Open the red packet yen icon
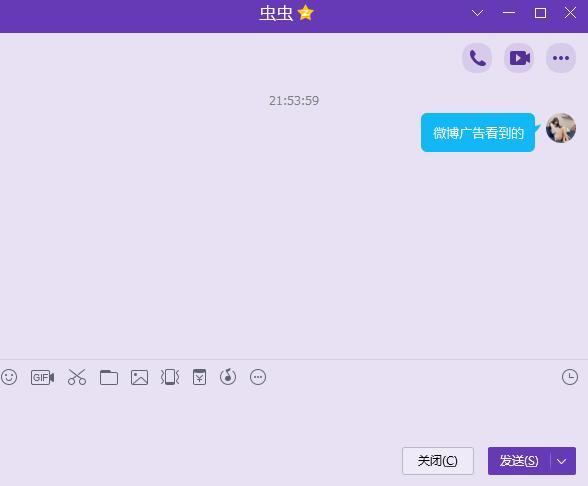The width and height of the screenshot is (588, 486). pyautogui.click(x=200, y=377)
